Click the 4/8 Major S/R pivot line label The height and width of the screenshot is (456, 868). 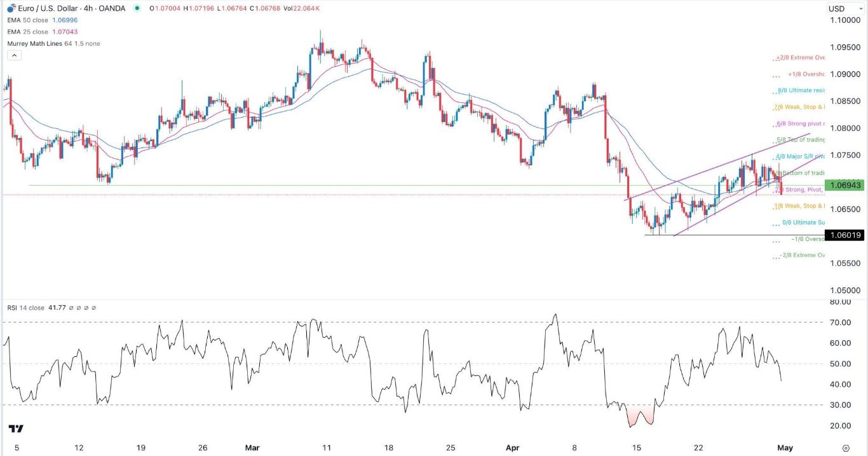[x=799, y=156]
